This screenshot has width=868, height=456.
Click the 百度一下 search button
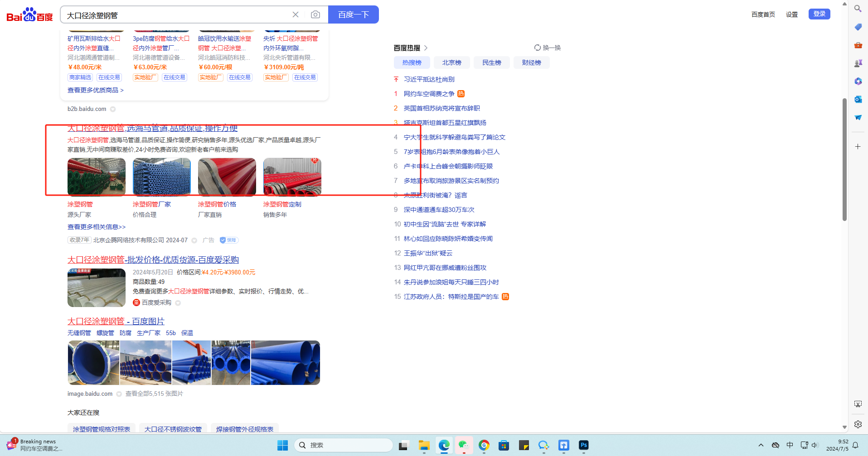point(354,14)
